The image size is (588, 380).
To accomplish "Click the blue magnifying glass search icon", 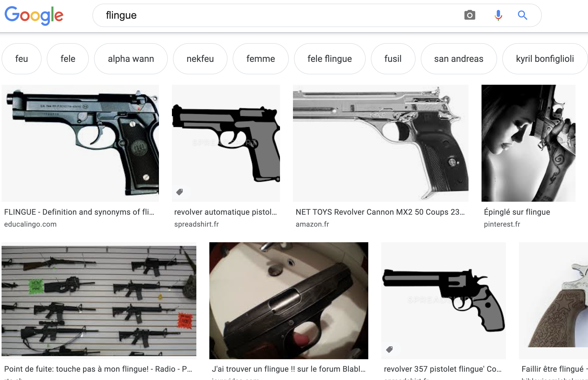I will (x=522, y=15).
